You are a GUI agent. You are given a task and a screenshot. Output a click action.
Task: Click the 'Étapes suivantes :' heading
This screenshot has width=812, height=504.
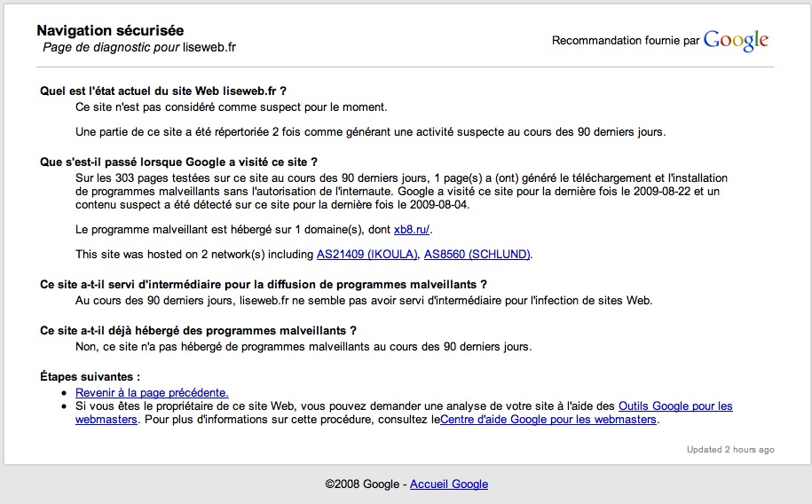tap(91, 376)
